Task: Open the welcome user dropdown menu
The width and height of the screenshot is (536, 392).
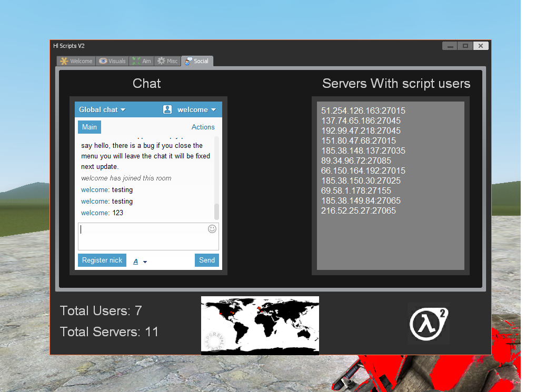Action: pyautogui.click(x=196, y=109)
